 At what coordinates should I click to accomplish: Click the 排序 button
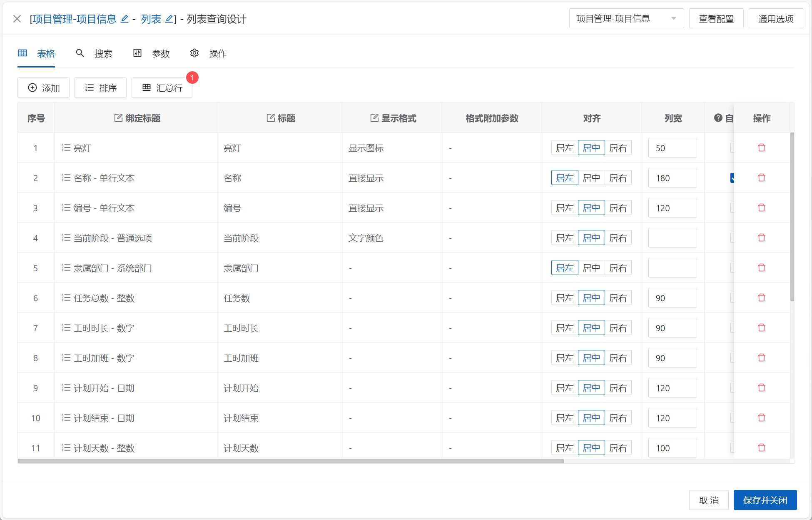100,88
